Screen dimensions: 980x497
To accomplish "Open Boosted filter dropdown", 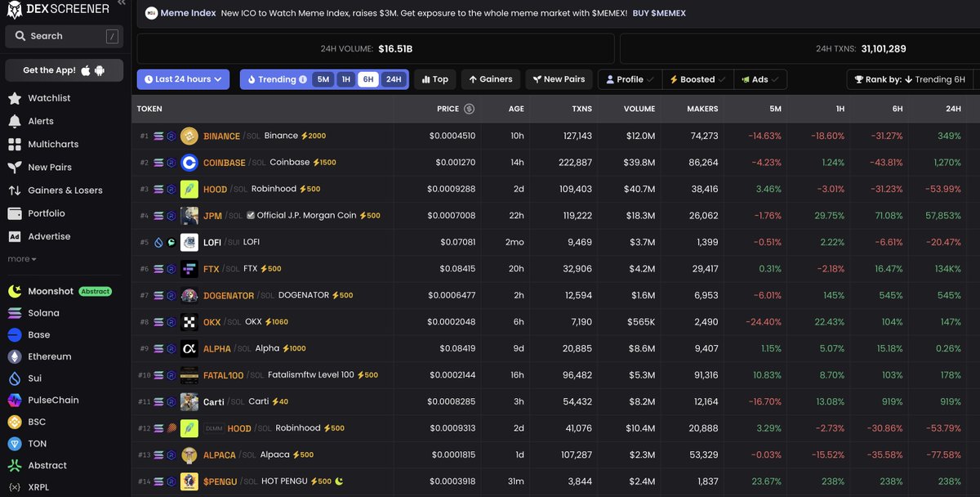I will point(697,79).
